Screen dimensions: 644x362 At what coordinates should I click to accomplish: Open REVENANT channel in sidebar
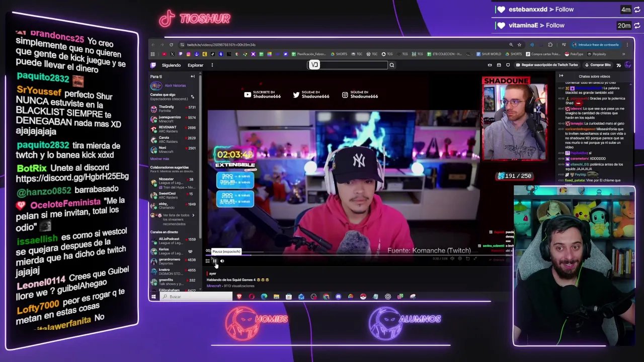[174, 129]
